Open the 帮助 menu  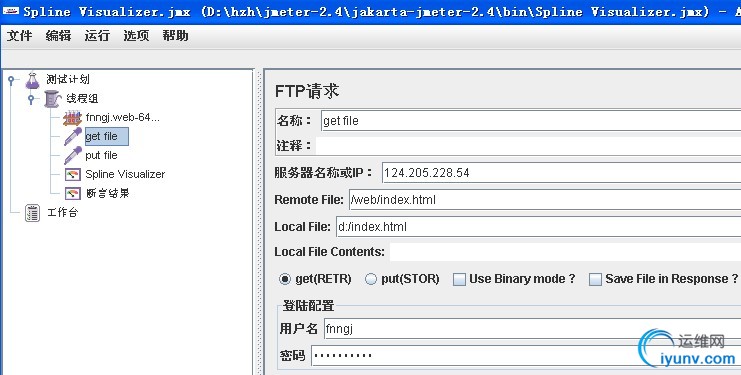pyautogui.click(x=175, y=35)
